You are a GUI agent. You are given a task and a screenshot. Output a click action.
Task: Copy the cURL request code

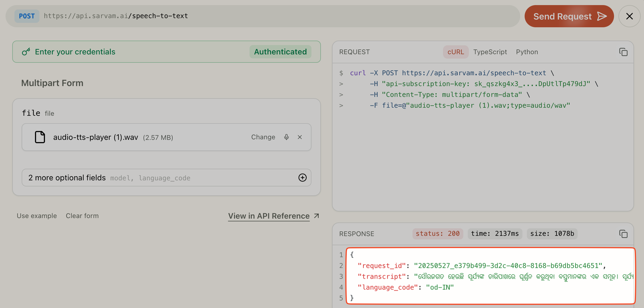pos(623,52)
